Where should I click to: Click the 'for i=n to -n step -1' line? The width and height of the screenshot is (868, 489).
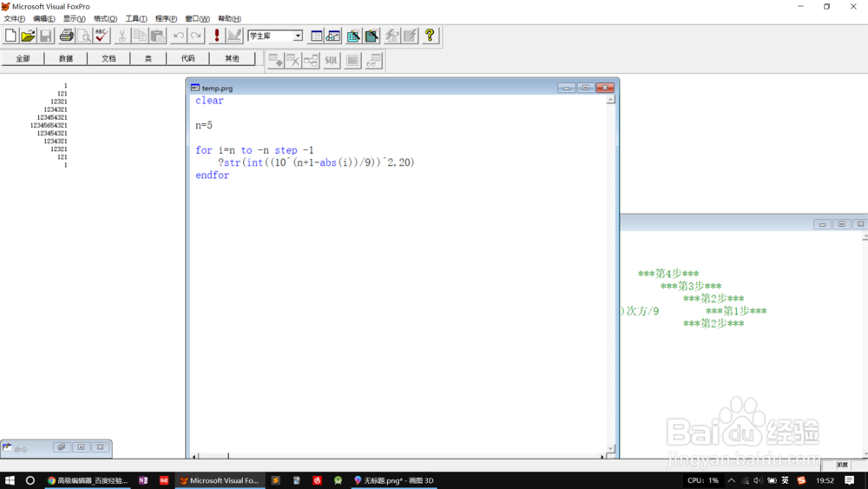(254, 150)
